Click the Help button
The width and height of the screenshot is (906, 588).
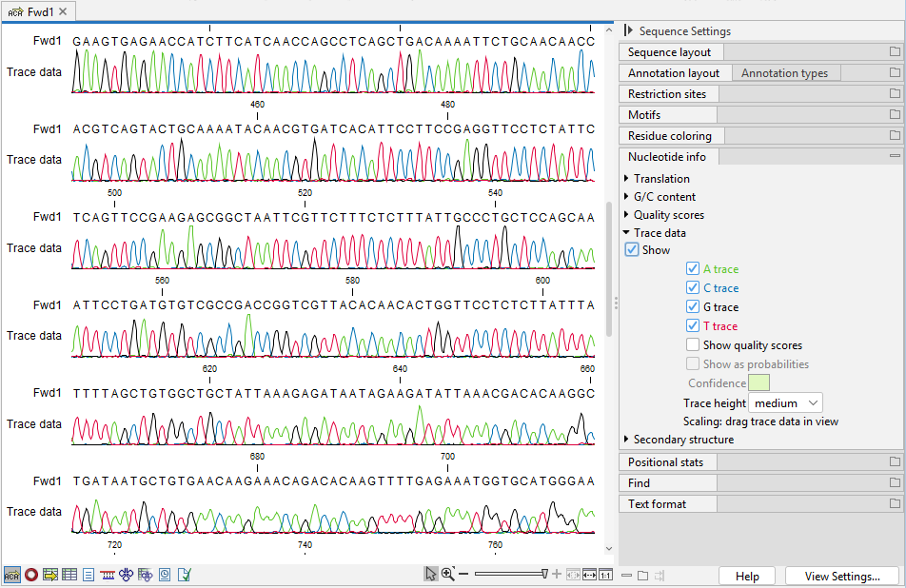click(747, 576)
